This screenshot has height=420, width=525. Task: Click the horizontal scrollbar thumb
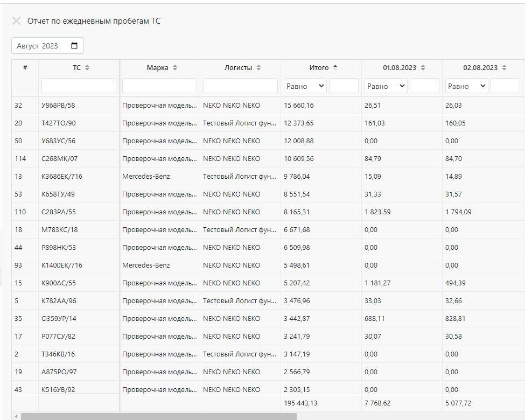159,416
